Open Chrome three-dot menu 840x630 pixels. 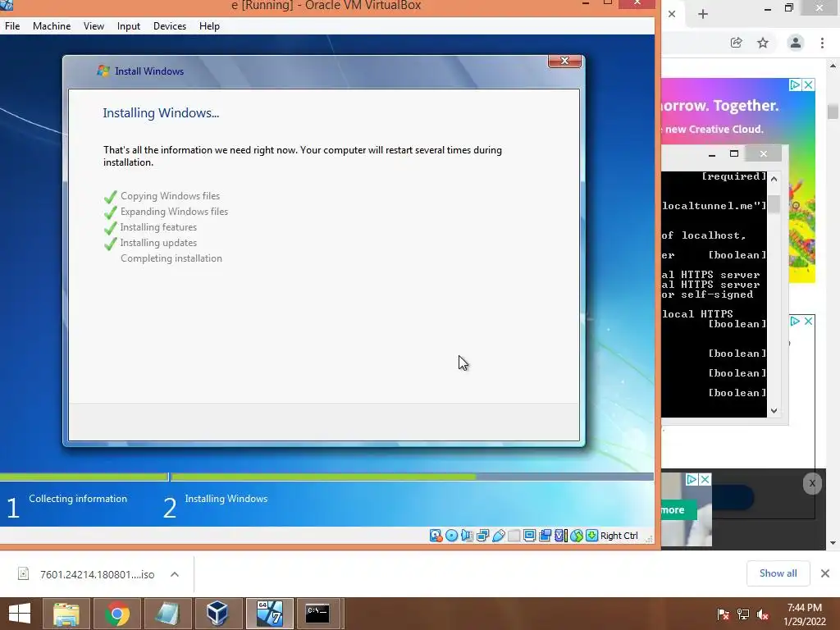pos(822,43)
